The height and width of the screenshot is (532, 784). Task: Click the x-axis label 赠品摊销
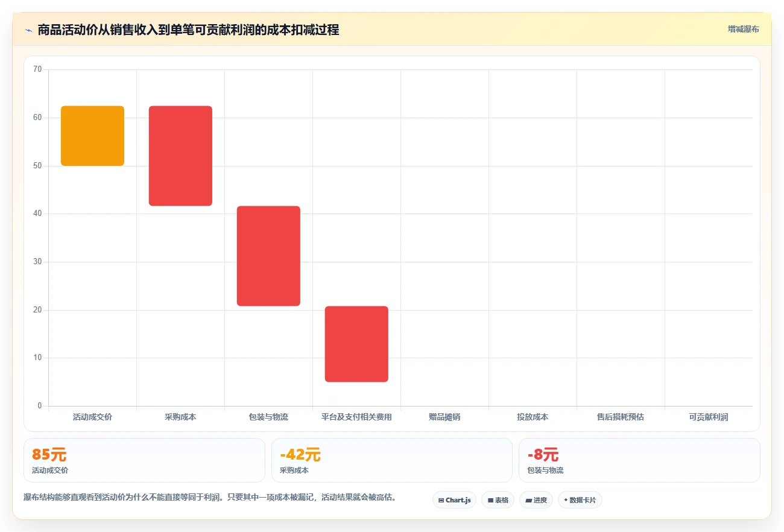point(444,417)
